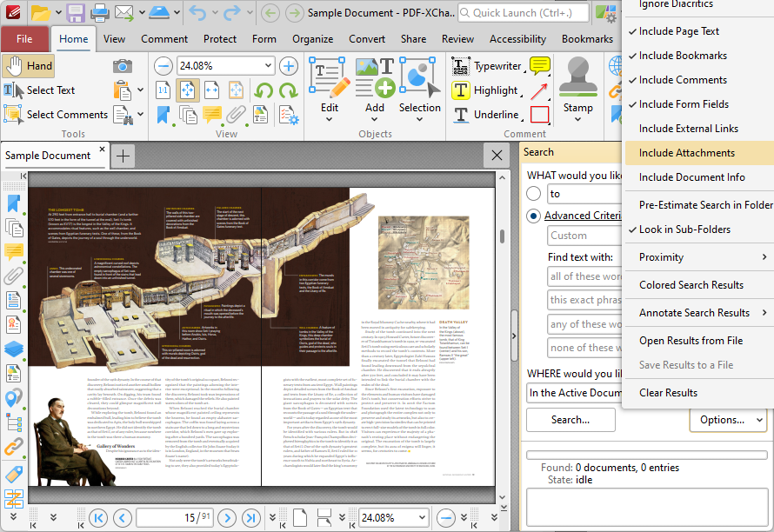Toggle Include Bookmarks option
Viewport: 774px width, 532px height.
point(699,56)
